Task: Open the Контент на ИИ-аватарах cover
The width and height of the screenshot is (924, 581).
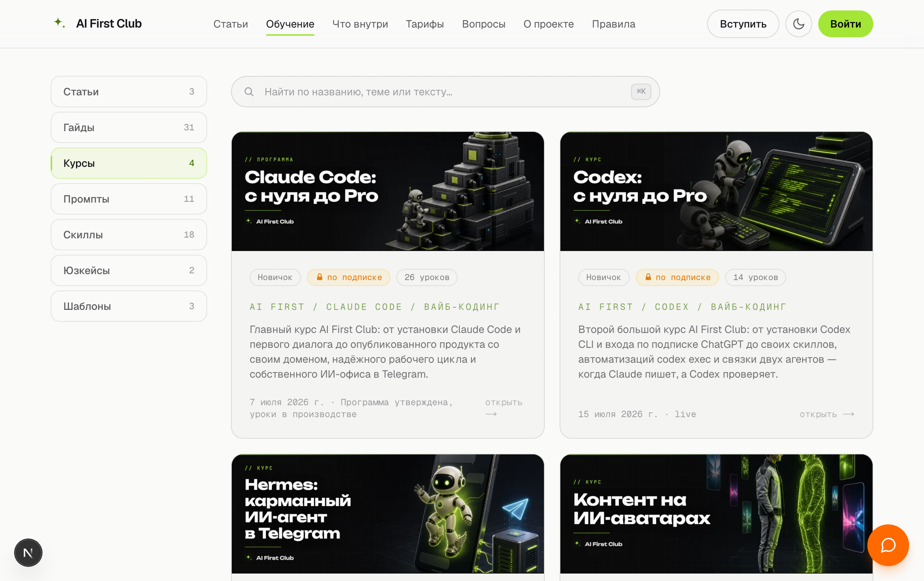Action: point(716,514)
